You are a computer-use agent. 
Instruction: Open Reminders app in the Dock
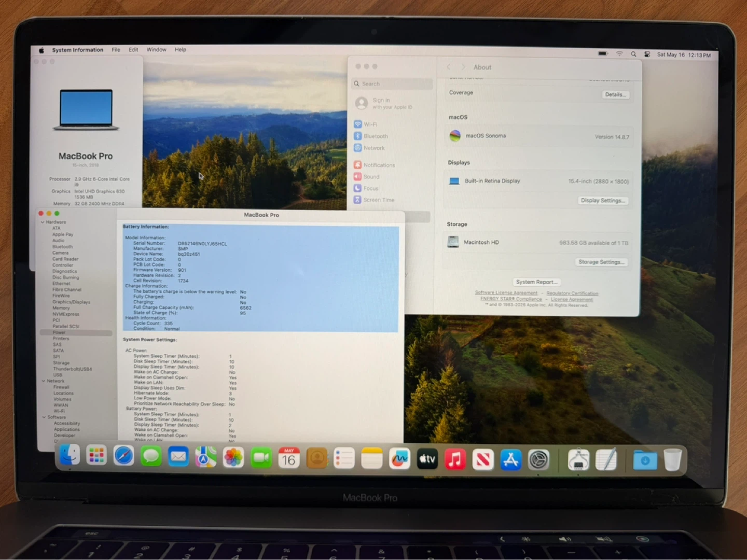coord(344,459)
